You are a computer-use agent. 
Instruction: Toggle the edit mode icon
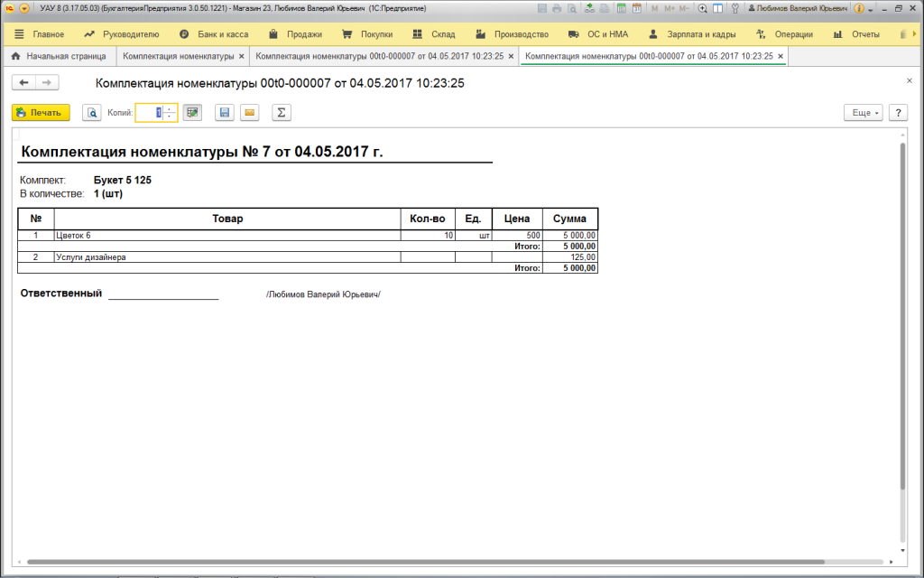click(x=192, y=113)
